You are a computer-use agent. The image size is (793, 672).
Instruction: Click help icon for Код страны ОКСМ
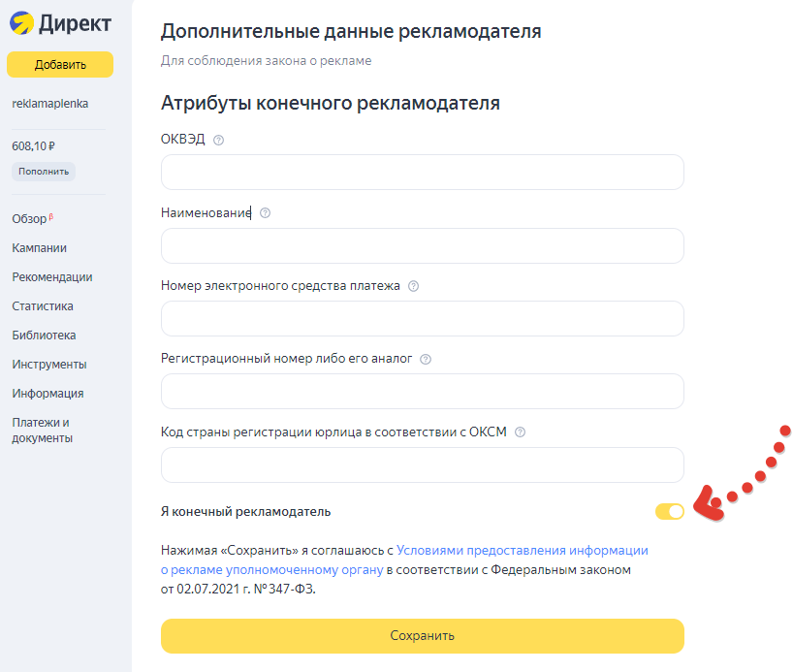[x=521, y=432]
